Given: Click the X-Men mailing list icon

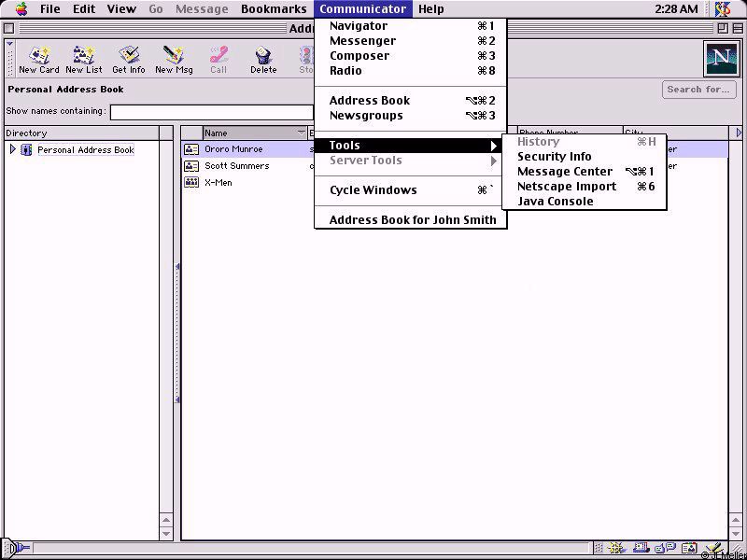Looking at the screenshot, I should (x=191, y=183).
